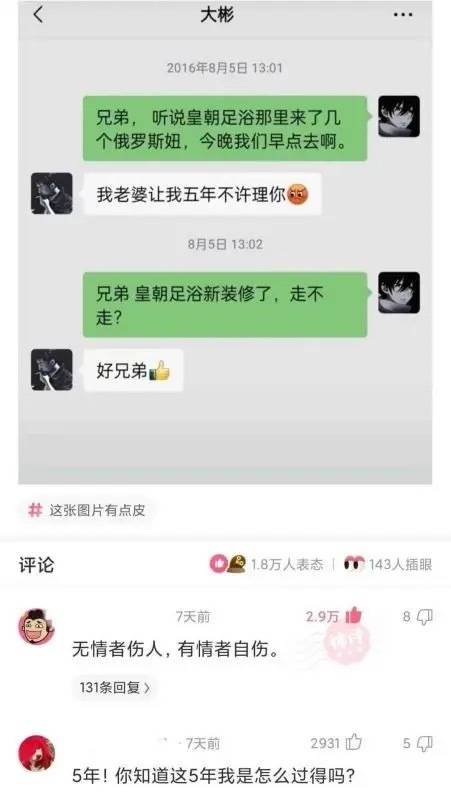This screenshot has width=451, height=800.
Task: Like the first comment with pink thumbs-up
Action: click(x=354, y=616)
